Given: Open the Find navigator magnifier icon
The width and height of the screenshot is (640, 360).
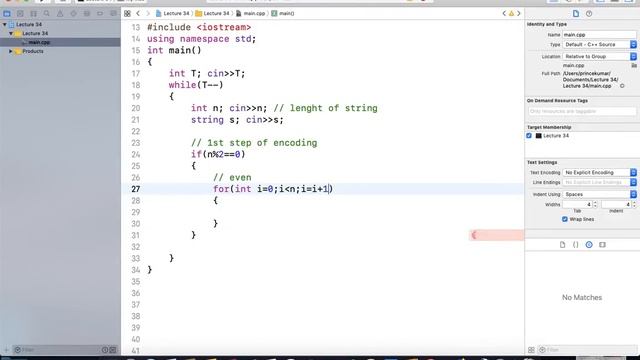Looking at the screenshot, I should pyautogui.click(x=47, y=13).
